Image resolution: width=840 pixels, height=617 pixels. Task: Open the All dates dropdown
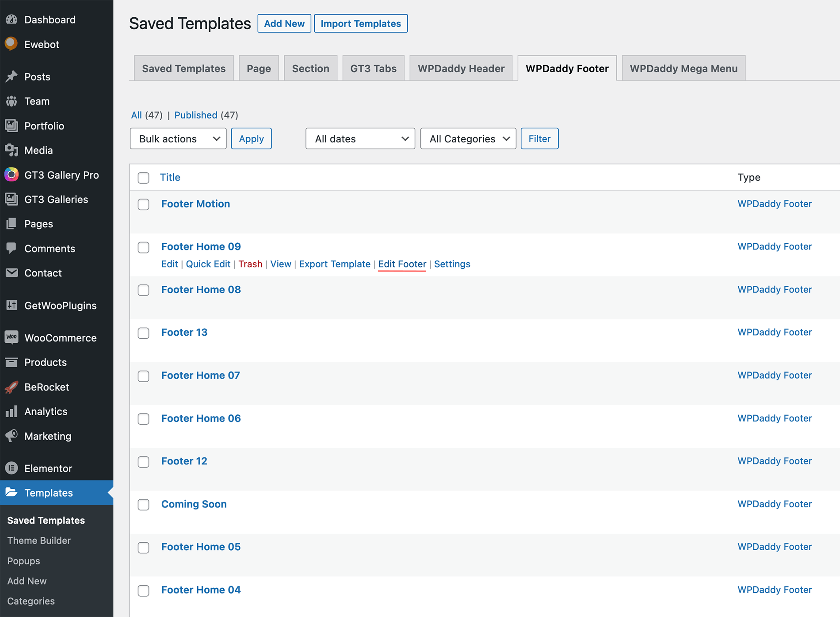pos(360,138)
